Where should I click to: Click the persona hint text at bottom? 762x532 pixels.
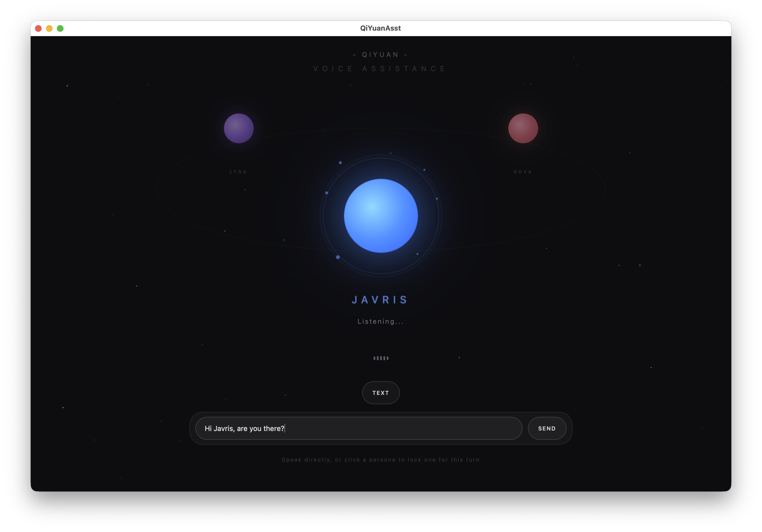tap(381, 460)
